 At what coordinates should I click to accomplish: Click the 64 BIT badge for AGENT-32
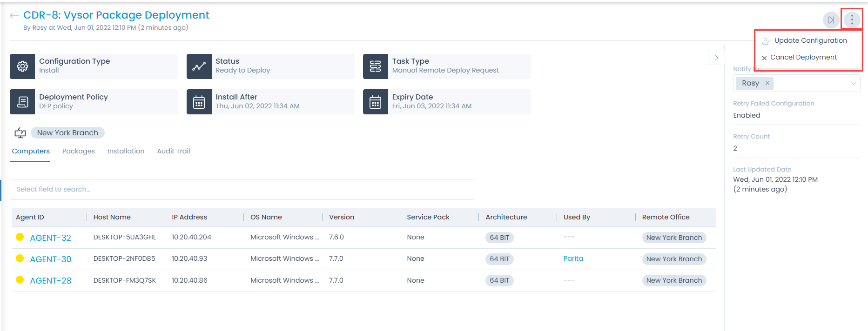(x=499, y=238)
